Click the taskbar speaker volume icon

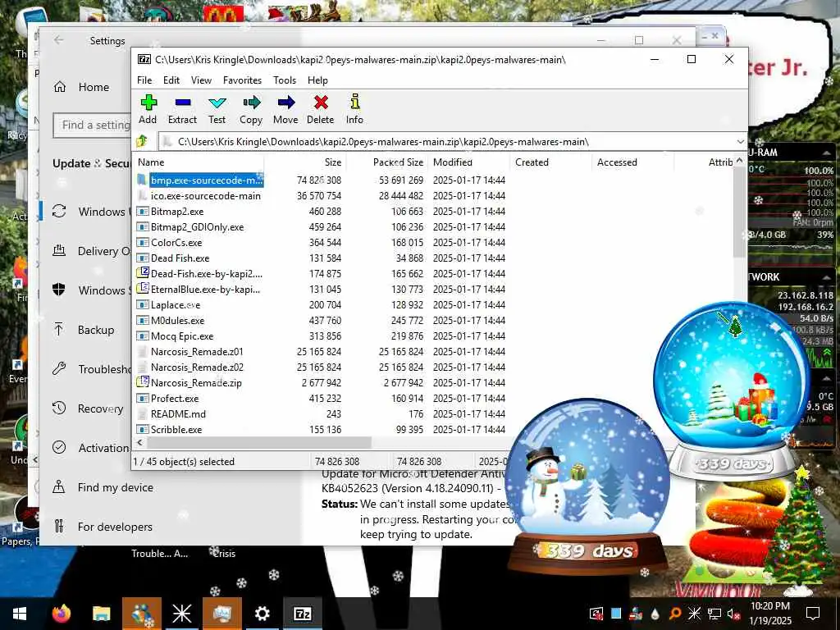[733, 614]
